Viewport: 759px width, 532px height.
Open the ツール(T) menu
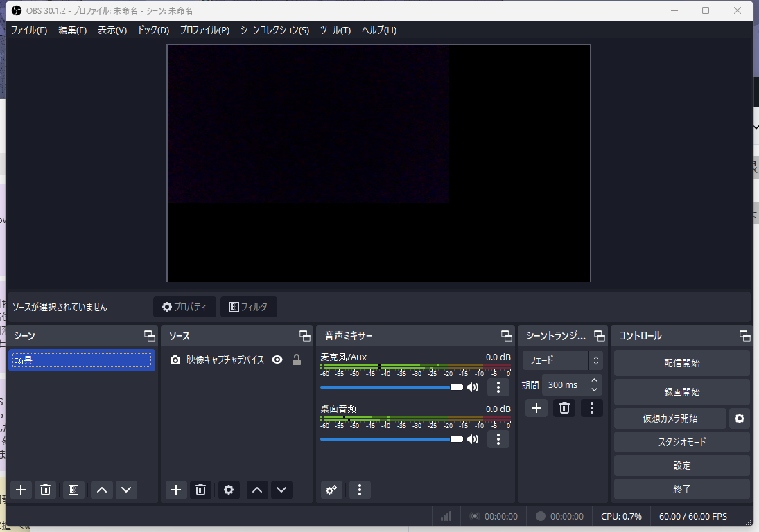(335, 30)
